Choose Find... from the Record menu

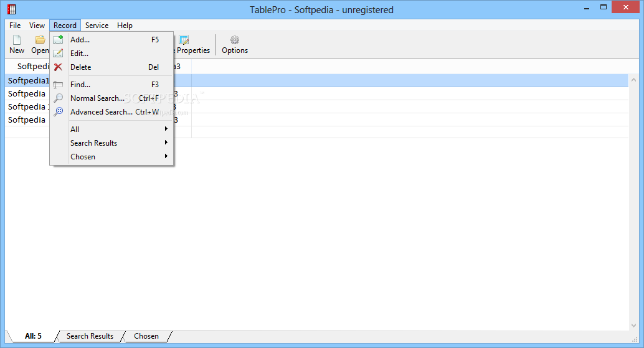coord(111,85)
